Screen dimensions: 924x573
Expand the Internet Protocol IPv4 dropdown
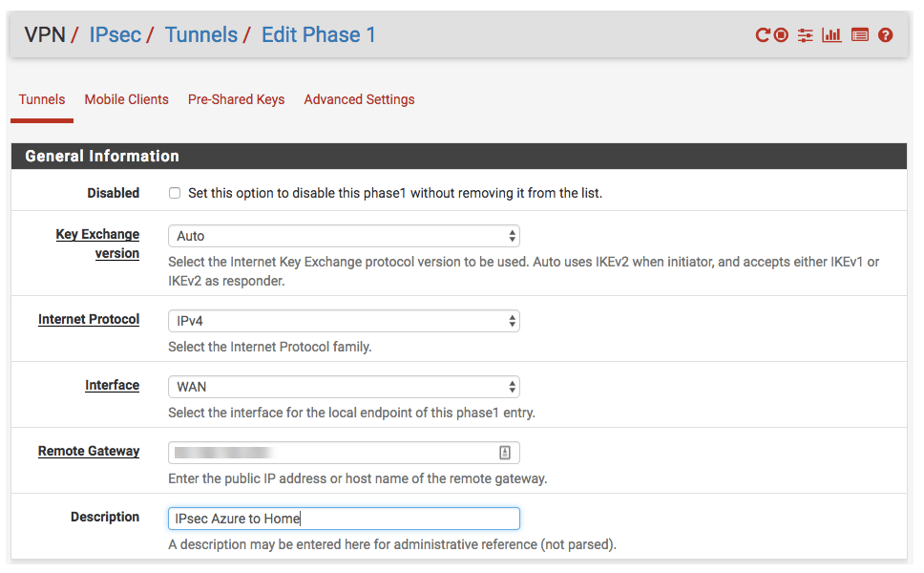point(344,321)
